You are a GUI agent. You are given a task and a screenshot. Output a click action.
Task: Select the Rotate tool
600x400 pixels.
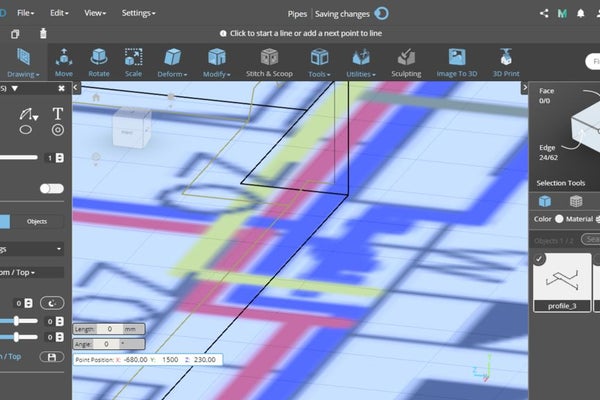click(99, 61)
